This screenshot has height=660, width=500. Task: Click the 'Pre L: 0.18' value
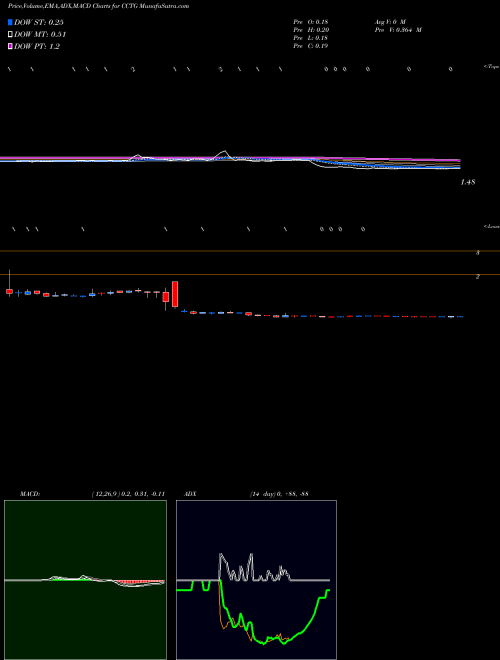pos(311,38)
